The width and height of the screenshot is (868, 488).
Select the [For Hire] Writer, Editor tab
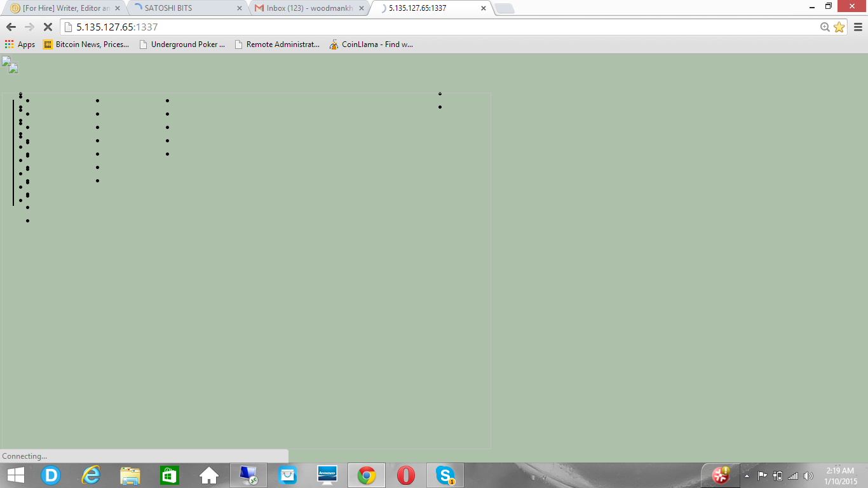pyautogui.click(x=65, y=8)
